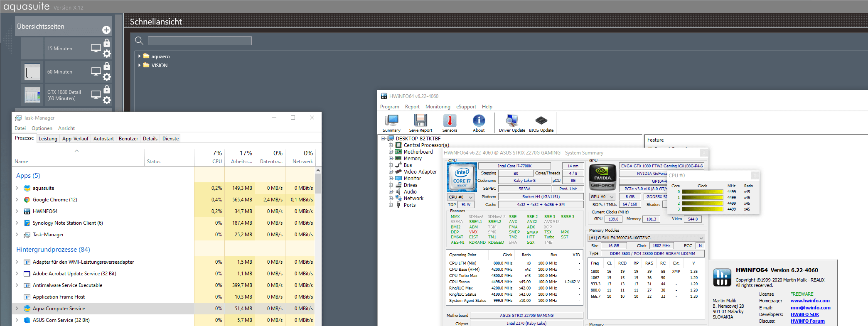This screenshot has width=868, height=326.
Task: Open Monitoring menu in HWiNFO64
Action: (438, 107)
